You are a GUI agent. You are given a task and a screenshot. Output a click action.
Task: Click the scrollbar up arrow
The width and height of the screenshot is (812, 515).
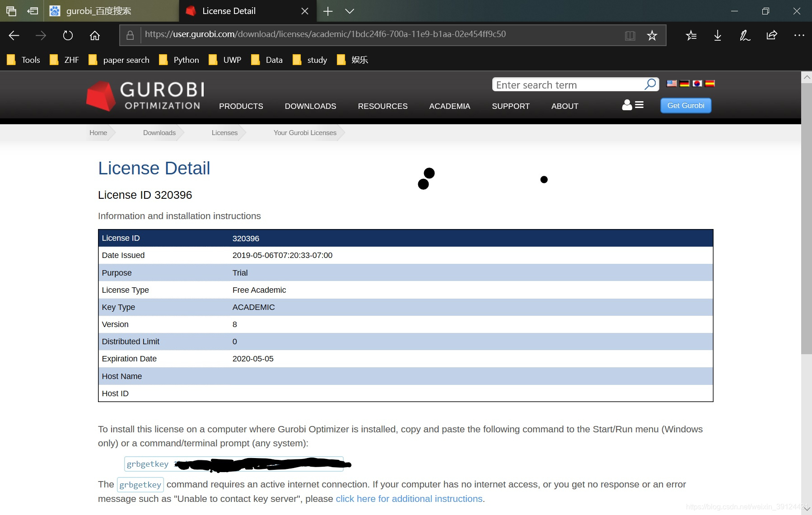pyautogui.click(x=807, y=77)
